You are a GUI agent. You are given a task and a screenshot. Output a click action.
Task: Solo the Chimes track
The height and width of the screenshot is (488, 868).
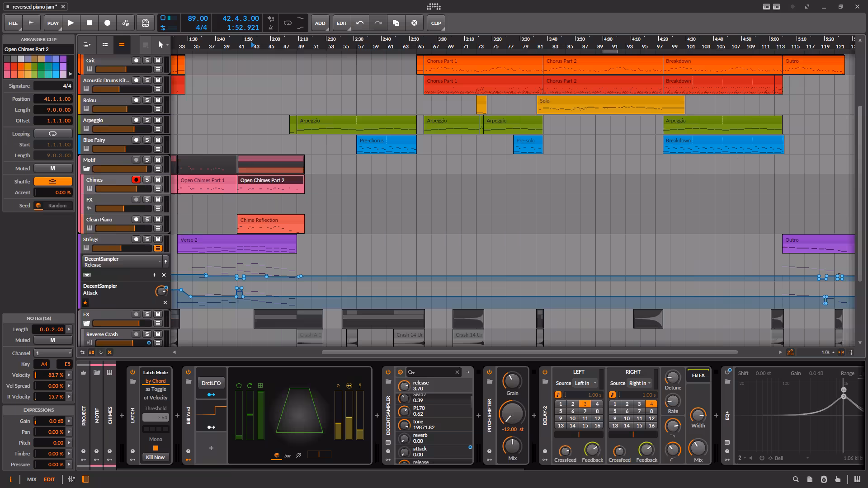pos(146,179)
